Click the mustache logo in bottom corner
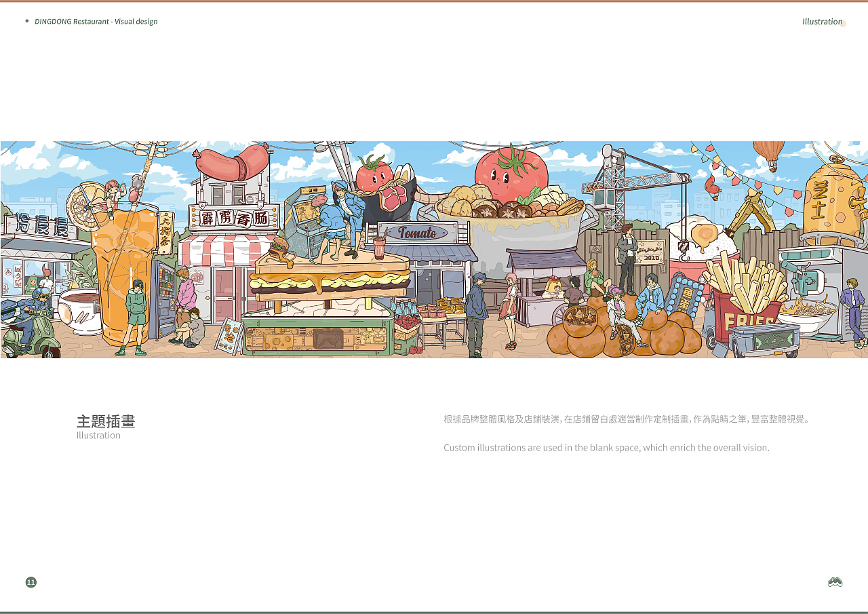The width and height of the screenshot is (868, 614). (x=835, y=582)
